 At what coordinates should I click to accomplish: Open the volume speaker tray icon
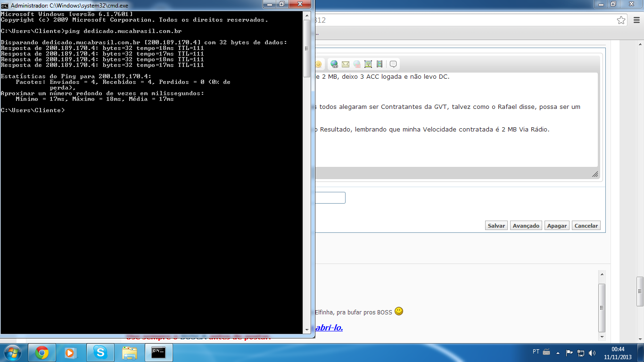[x=592, y=353]
